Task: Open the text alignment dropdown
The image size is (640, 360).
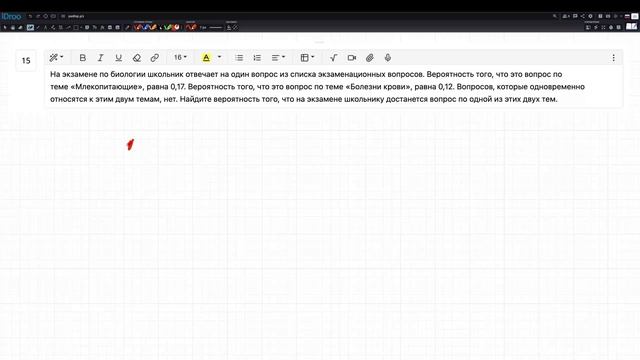Action: pos(278,58)
